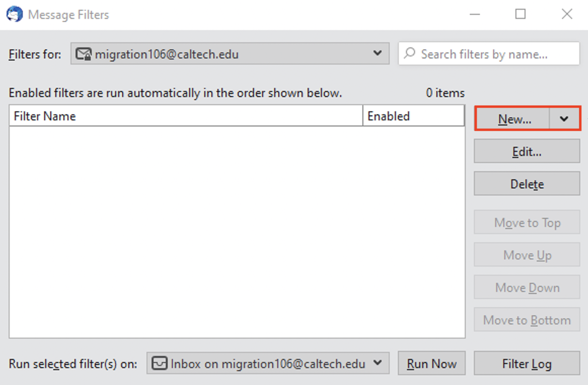
Task: Open the arrow next to New button
Action: click(564, 119)
